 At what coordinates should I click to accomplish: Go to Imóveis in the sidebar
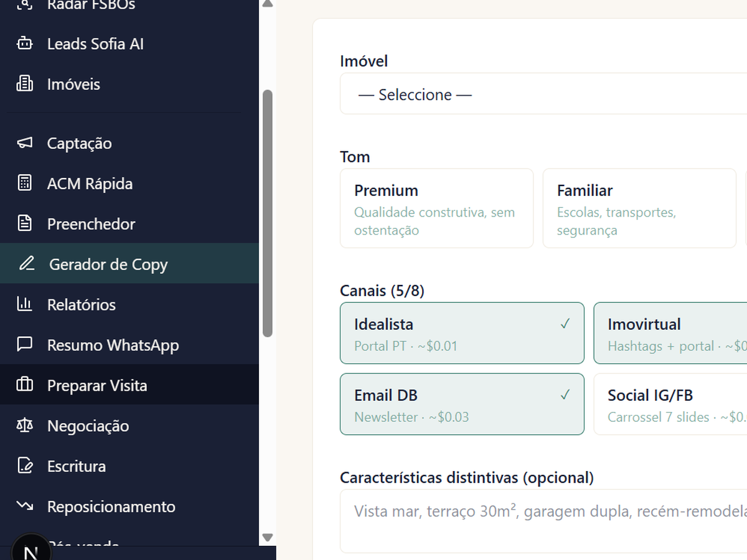click(129, 84)
